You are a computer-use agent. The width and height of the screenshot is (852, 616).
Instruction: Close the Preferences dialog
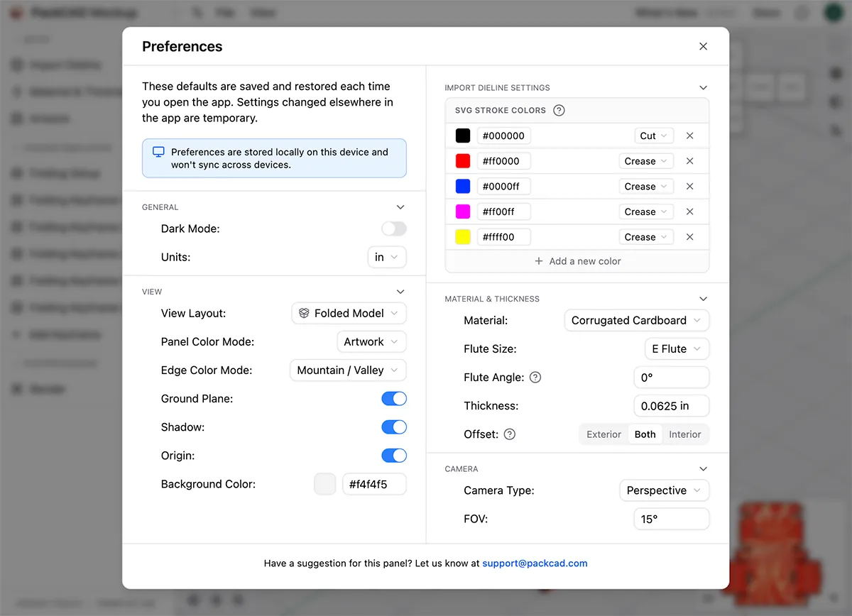(x=703, y=46)
